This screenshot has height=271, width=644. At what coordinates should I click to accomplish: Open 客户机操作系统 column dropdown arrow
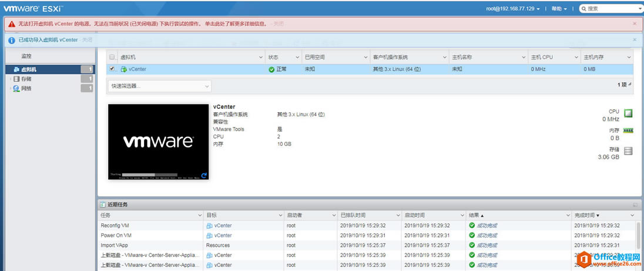tap(445, 58)
